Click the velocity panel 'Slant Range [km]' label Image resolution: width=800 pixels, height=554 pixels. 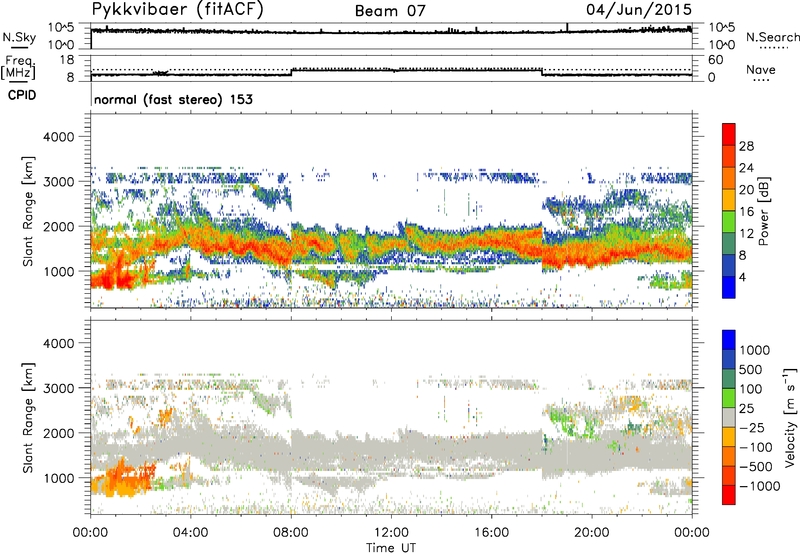click(28, 418)
